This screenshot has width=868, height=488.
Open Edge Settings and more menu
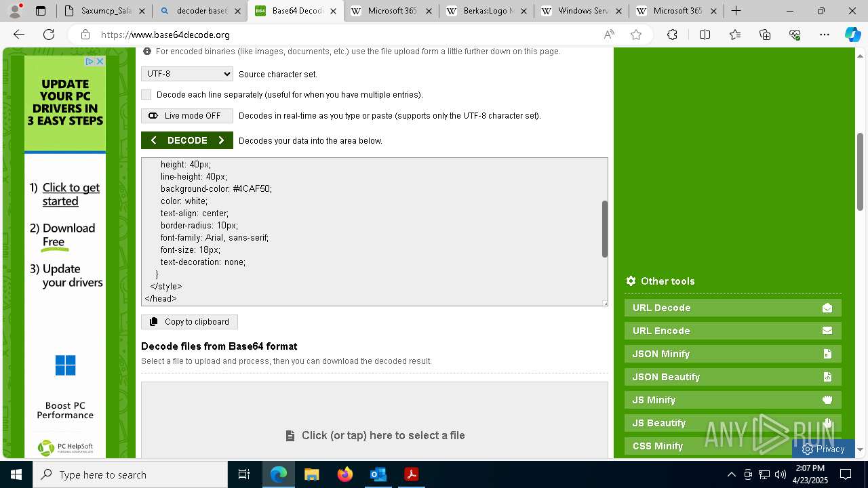pyautogui.click(x=825, y=35)
